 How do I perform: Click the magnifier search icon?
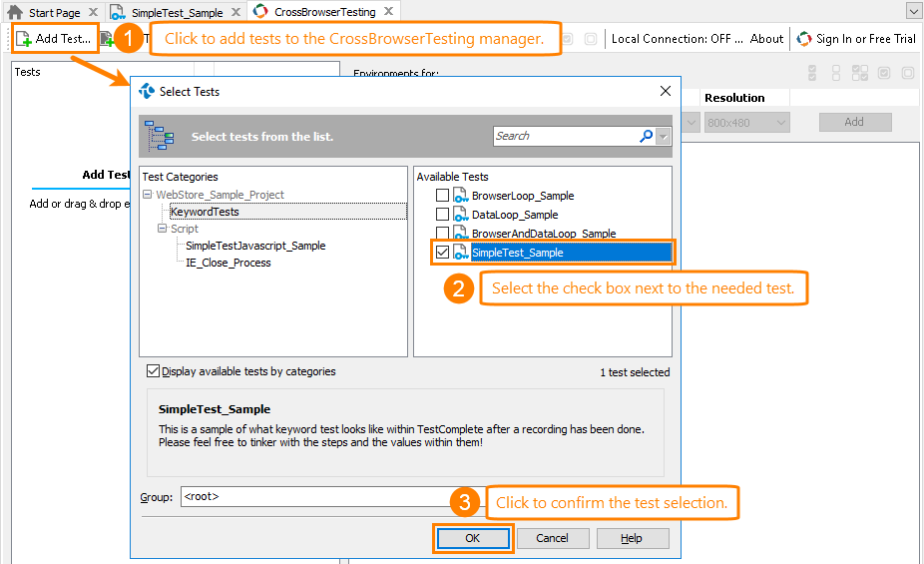tap(646, 136)
